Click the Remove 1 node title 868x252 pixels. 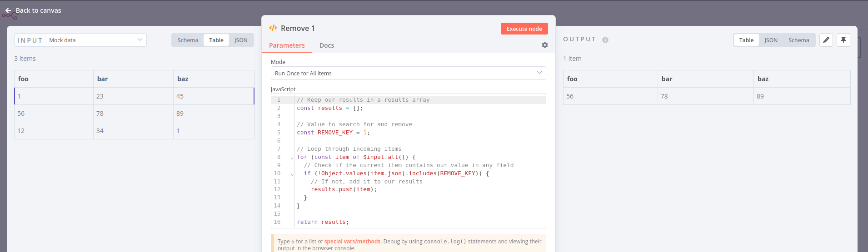click(298, 28)
